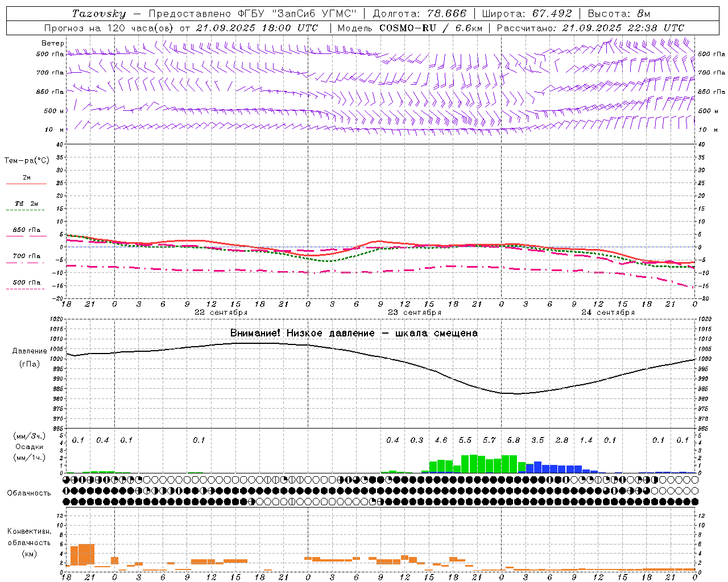The height and width of the screenshot is (582, 728).
Task: Click the "Облачность" cloud cover label
Action: (29, 493)
